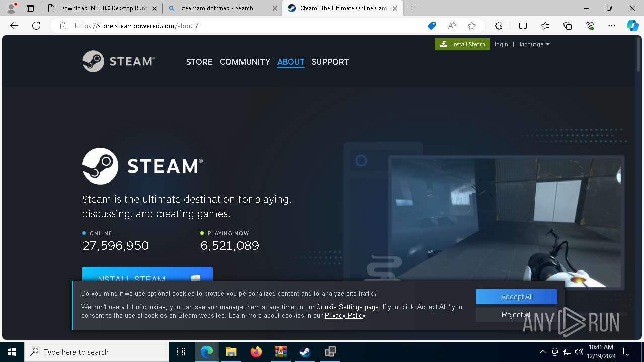This screenshot has height=362, width=644.
Task: Launch Firefox from taskbar
Action: click(x=256, y=352)
